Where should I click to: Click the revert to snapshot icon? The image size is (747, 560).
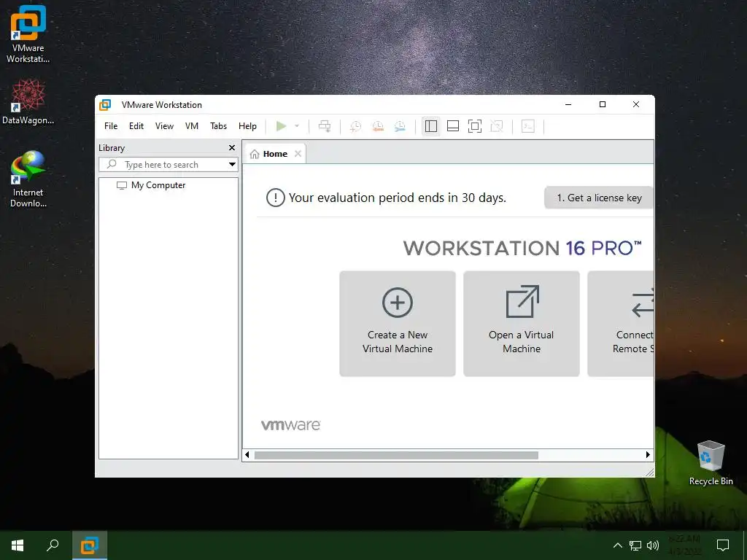(x=378, y=126)
